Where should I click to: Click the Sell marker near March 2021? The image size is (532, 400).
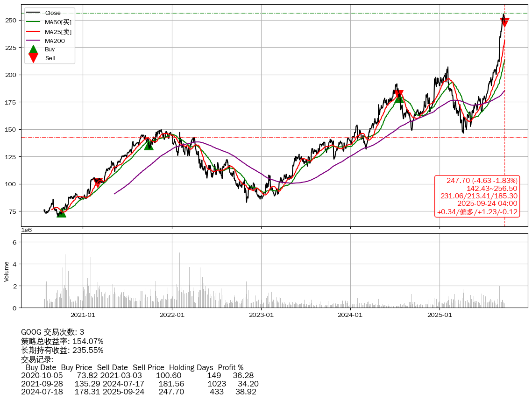[98, 182]
